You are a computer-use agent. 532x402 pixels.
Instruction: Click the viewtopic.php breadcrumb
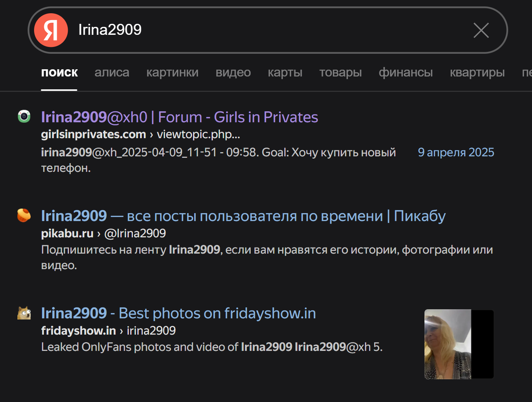click(198, 134)
